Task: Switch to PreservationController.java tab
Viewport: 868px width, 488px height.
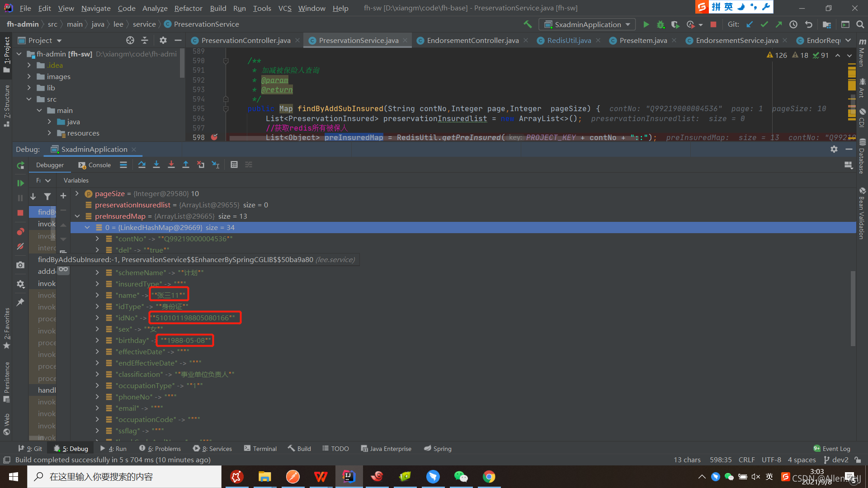Action: pos(246,40)
